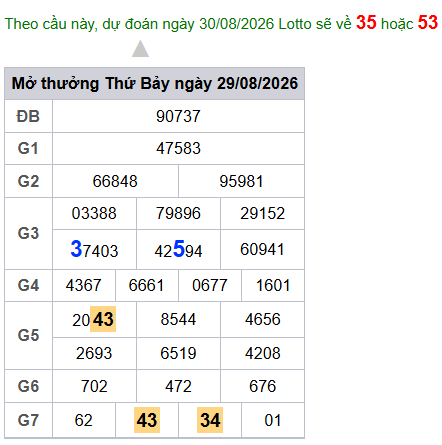Click G3 number 42594 with blue 5

(x=178, y=249)
